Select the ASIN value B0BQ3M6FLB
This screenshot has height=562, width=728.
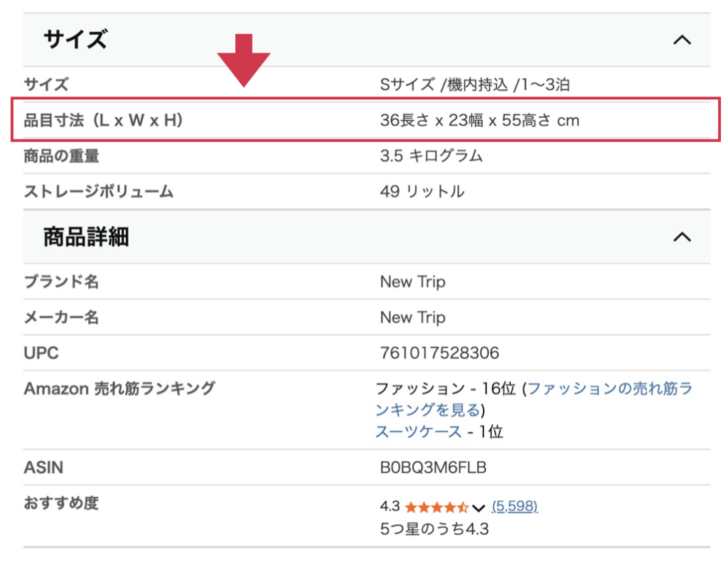pos(433,468)
